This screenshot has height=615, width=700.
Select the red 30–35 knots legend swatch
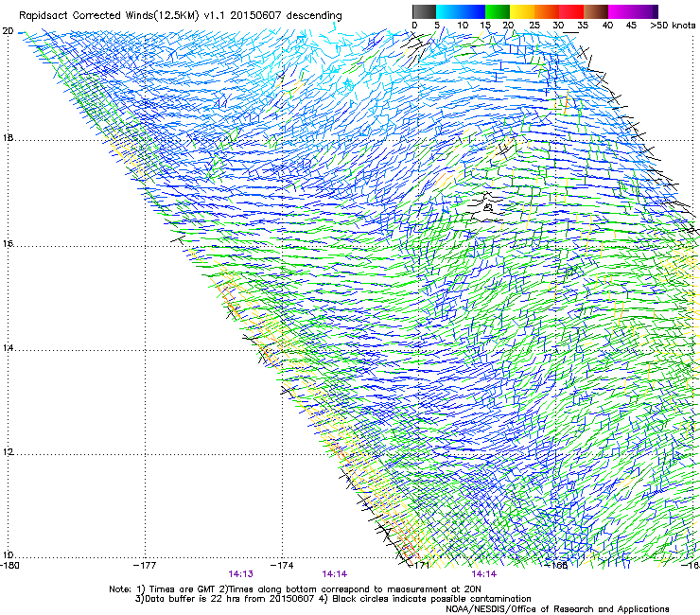click(x=571, y=11)
